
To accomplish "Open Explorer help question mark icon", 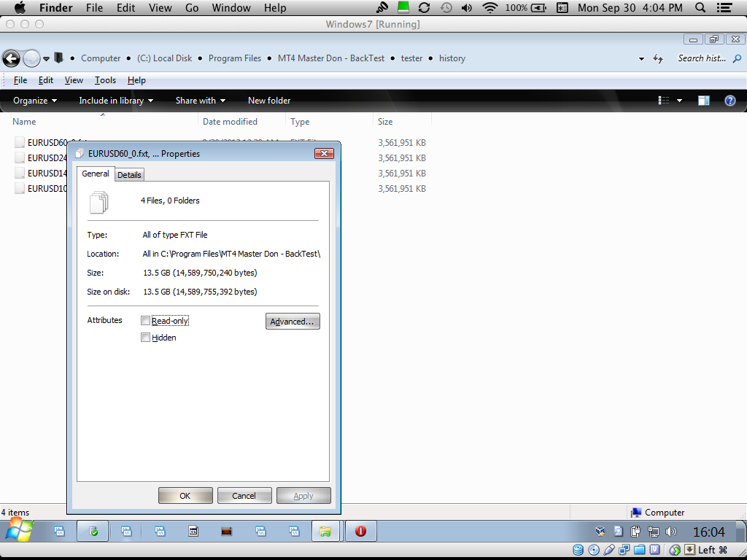I will click(x=729, y=101).
